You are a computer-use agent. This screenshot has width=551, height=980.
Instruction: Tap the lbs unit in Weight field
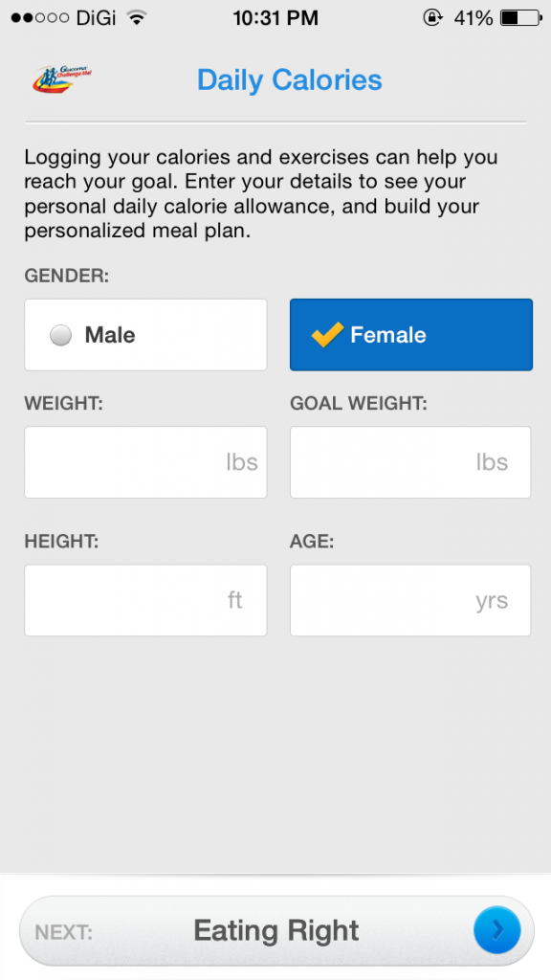click(242, 462)
